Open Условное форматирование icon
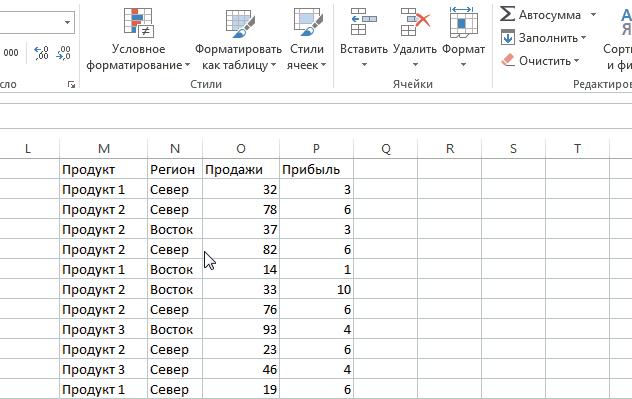 [138, 23]
